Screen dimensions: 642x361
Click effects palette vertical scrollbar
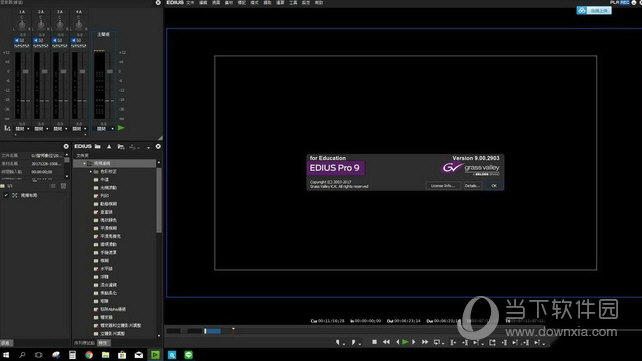click(159, 201)
